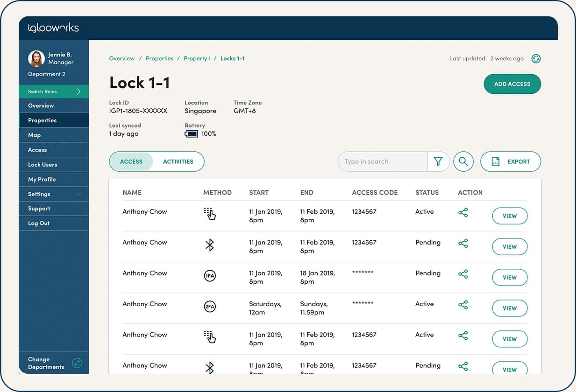Click Locks 1-1 breadcrumb link
576x392 pixels.
[x=233, y=58]
